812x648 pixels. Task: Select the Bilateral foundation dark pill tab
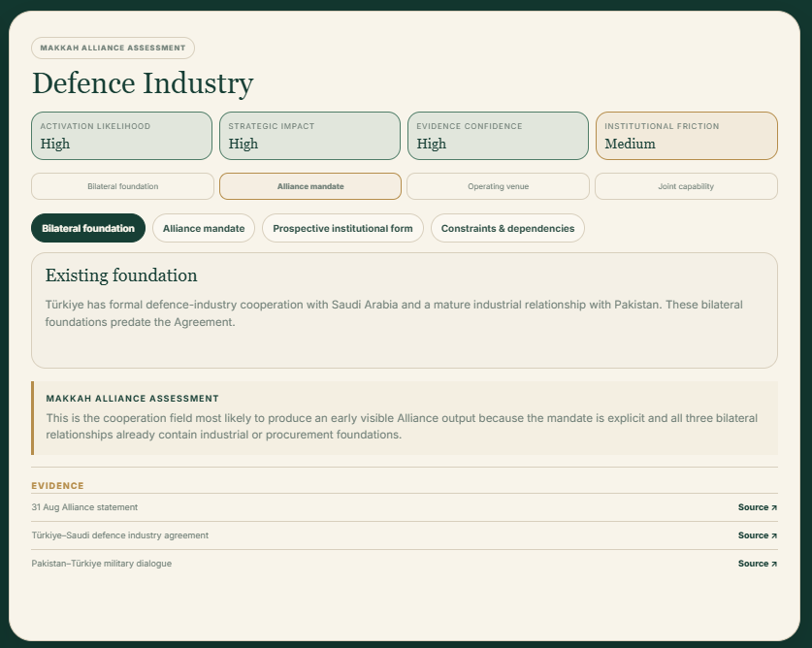click(x=88, y=228)
